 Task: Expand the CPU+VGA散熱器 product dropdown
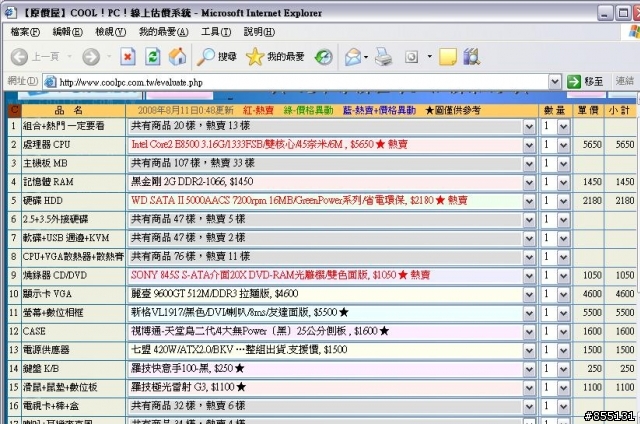click(529, 258)
